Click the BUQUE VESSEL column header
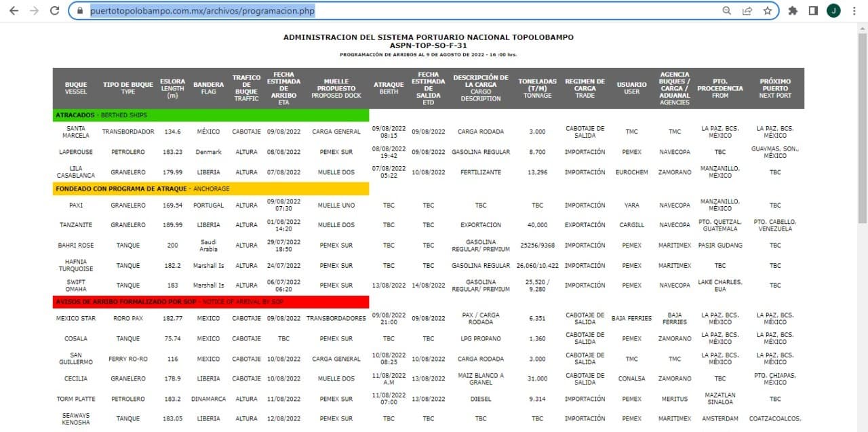Image resolution: width=868 pixels, height=432 pixels. tap(76, 88)
